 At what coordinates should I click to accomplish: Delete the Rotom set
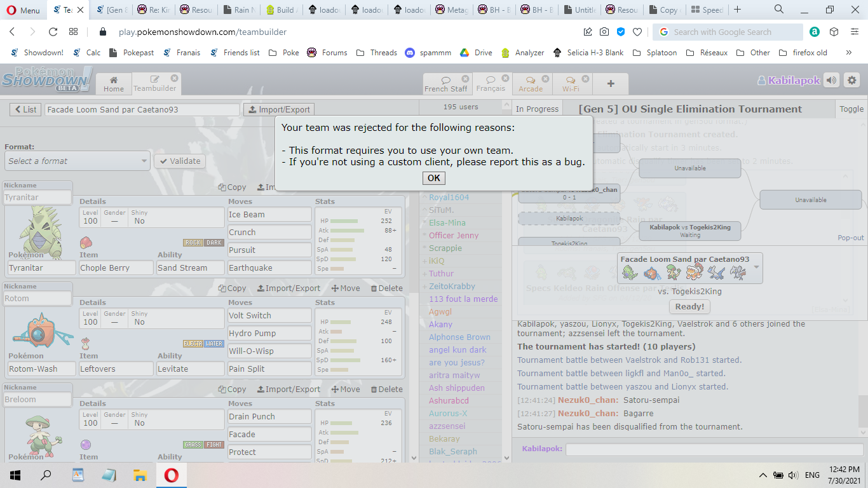tap(386, 288)
